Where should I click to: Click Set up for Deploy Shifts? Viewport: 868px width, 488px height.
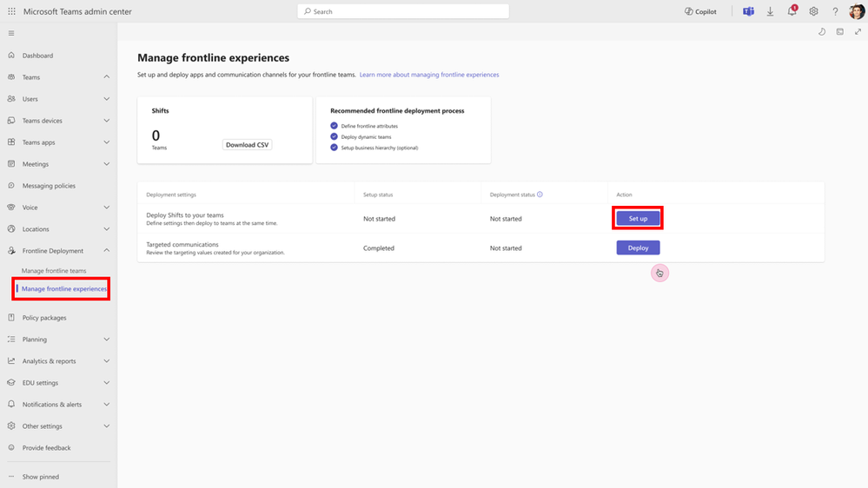coord(638,219)
